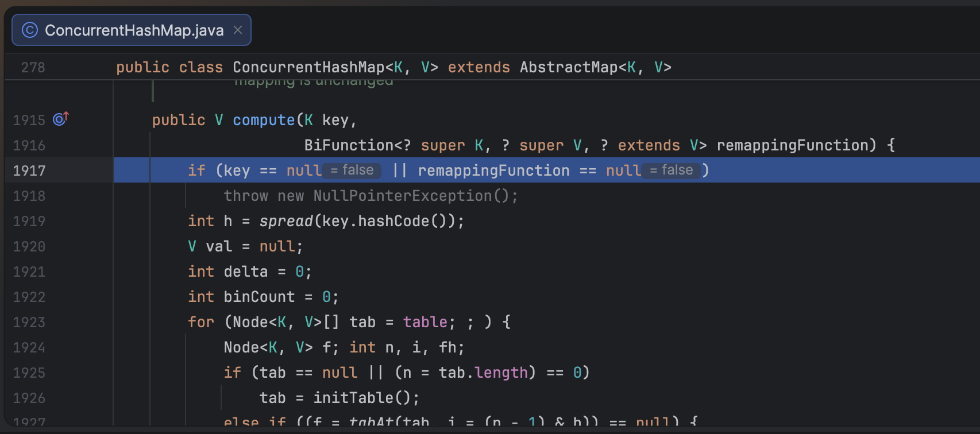Click remappingFunction parameter on line 1916
The image size is (980, 434).
point(792,145)
